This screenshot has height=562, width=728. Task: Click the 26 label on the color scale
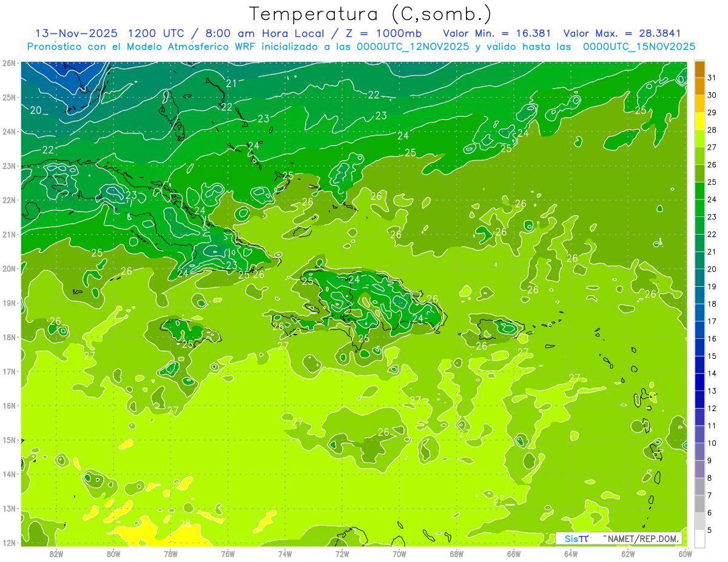click(x=712, y=165)
